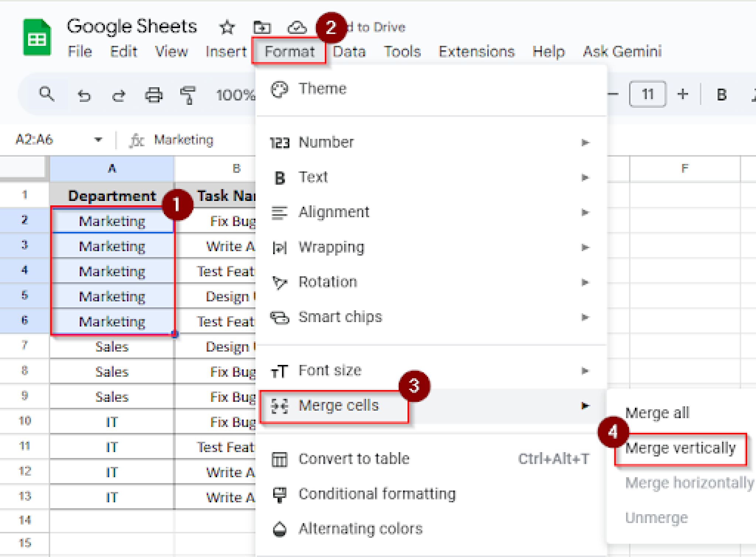This screenshot has width=756, height=557.
Task: Choose Merge vertically
Action: pos(680,448)
